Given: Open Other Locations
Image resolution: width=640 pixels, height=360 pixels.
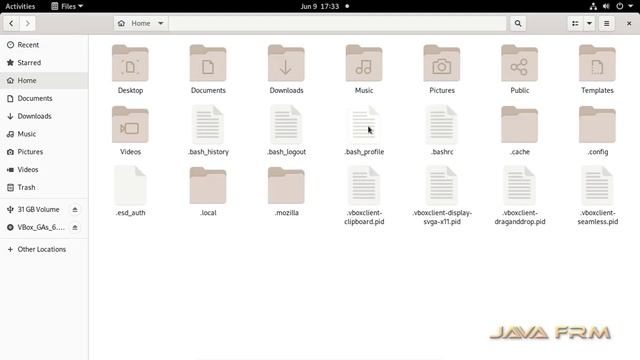Looking at the screenshot, I should pyautogui.click(x=44, y=249).
